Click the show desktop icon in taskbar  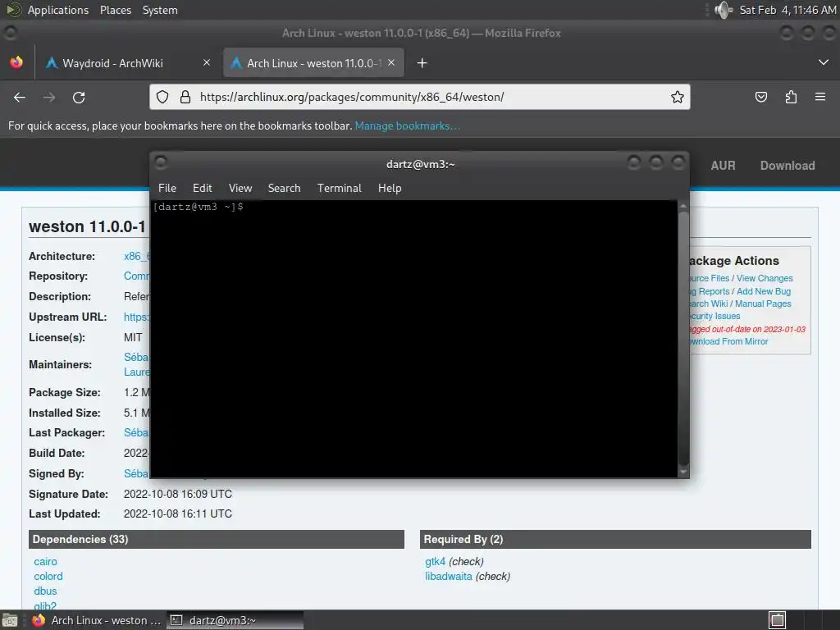click(x=10, y=620)
